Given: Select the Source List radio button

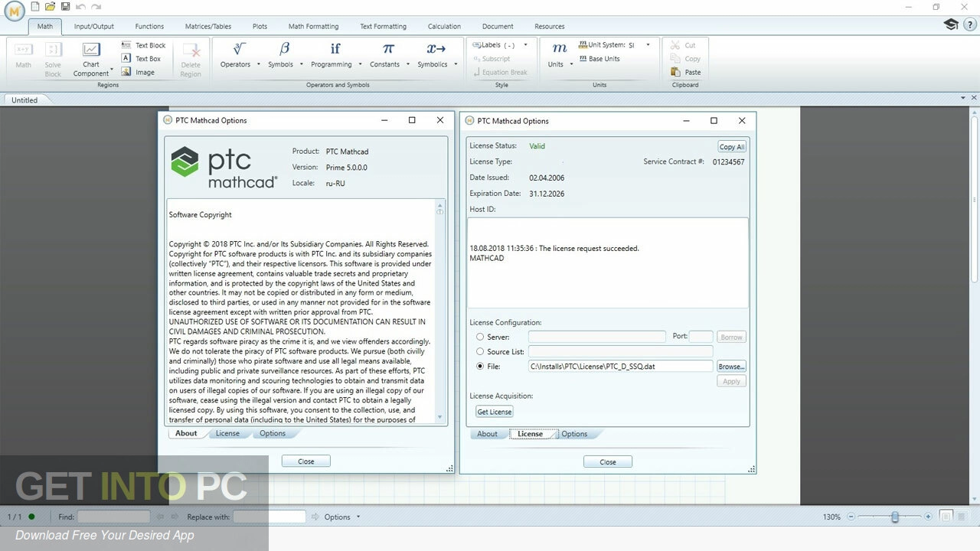Looking at the screenshot, I should (480, 351).
